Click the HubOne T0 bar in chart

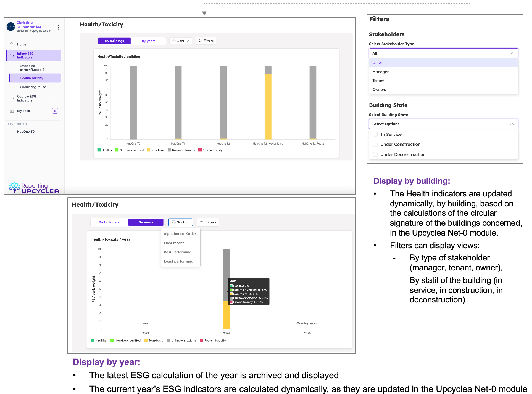(133, 103)
